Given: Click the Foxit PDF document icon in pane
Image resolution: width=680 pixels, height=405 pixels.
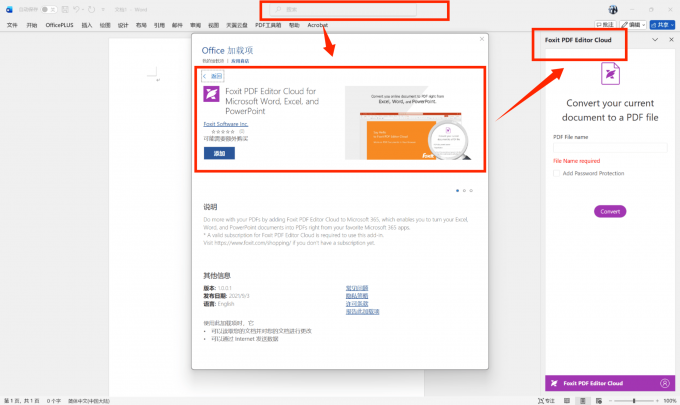Looking at the screenshot, I should (x=610, y=73).
